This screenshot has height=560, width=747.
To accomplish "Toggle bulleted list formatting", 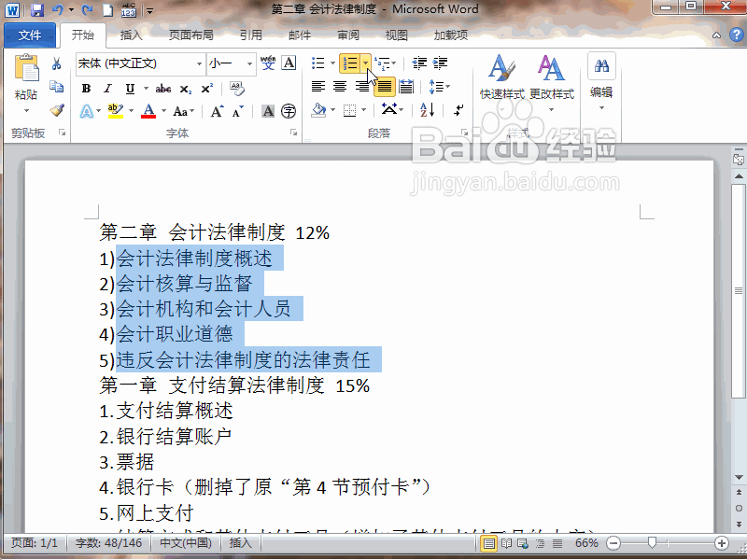I will 319,62.
